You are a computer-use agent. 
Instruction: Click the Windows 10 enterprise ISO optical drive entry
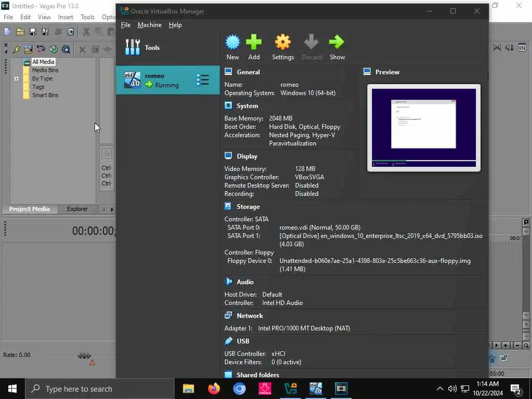coord(381,240)
